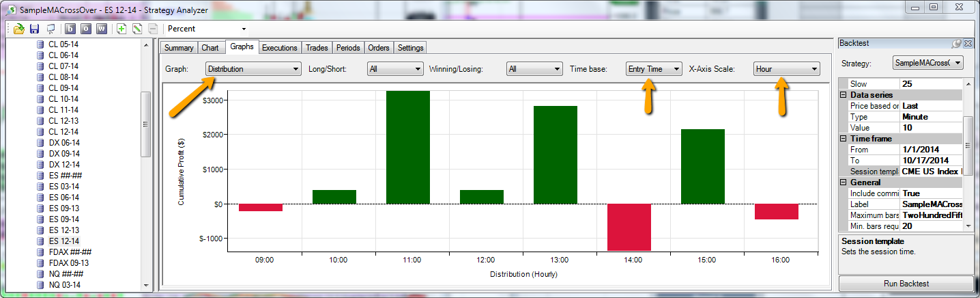
Task: Select FDAX 09-13 in the instrument list
Action: pyautogui.click(x=68, y=263)
